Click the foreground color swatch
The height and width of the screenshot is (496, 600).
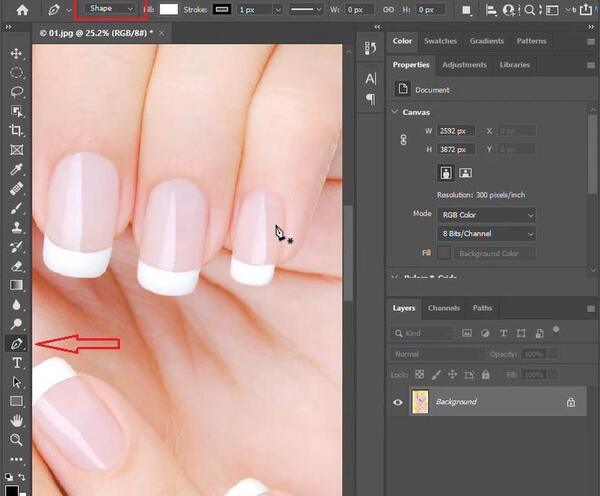(12, 491)
